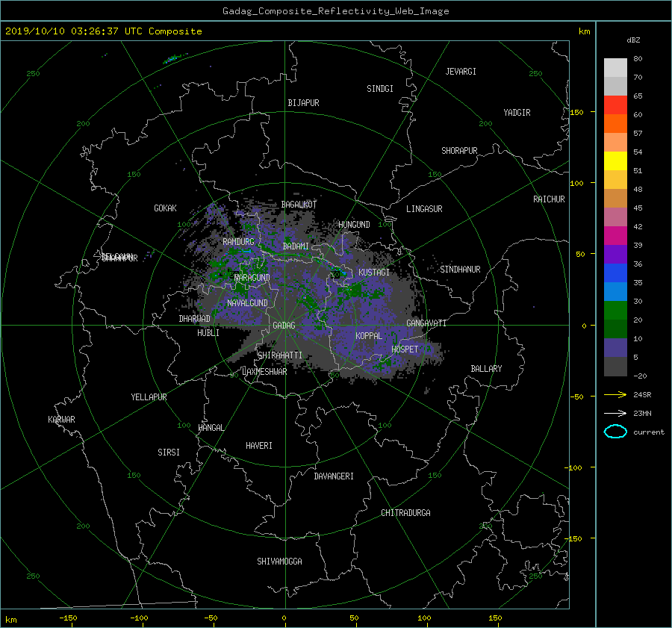Select the light gray 70–80 dBZ legend swatch

615,68
